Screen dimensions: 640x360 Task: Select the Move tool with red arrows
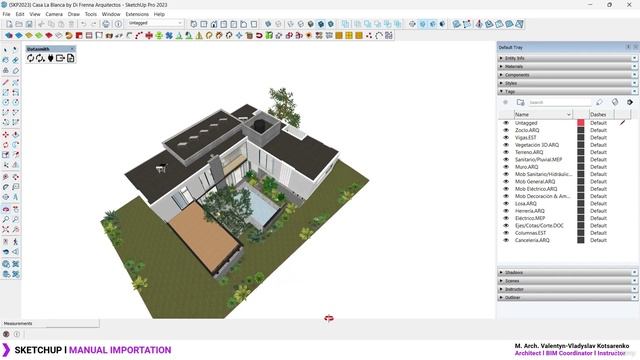(x=5, y=135)
